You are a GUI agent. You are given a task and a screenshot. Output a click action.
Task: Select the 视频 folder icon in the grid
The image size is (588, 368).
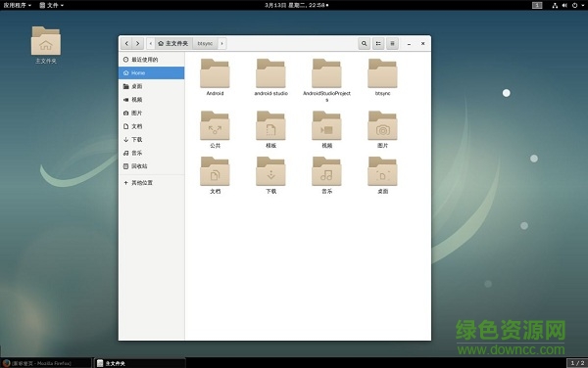click(326, 125)
